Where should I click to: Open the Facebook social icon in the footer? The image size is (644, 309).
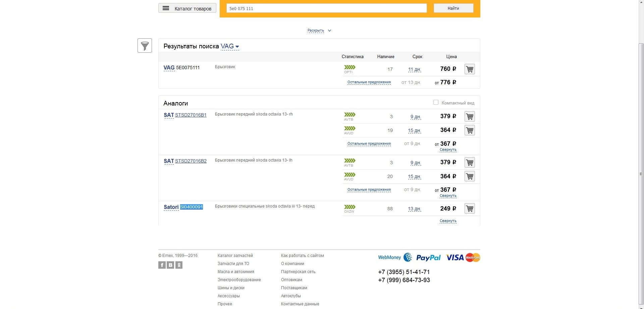point(162,265)
